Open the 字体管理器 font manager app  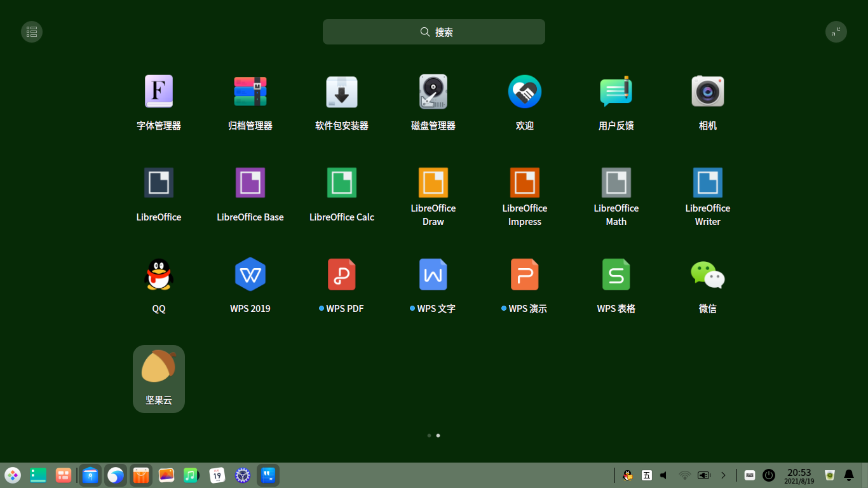159,91
